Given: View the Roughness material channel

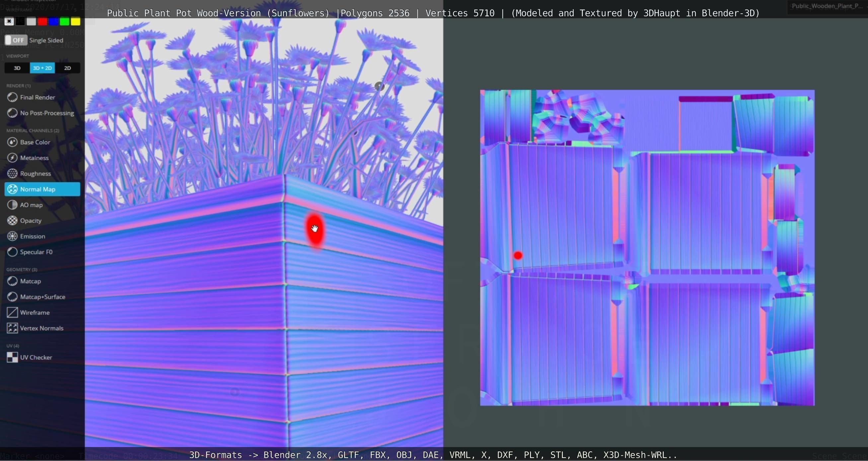Looking at the screenshot, I should point(35,174).
